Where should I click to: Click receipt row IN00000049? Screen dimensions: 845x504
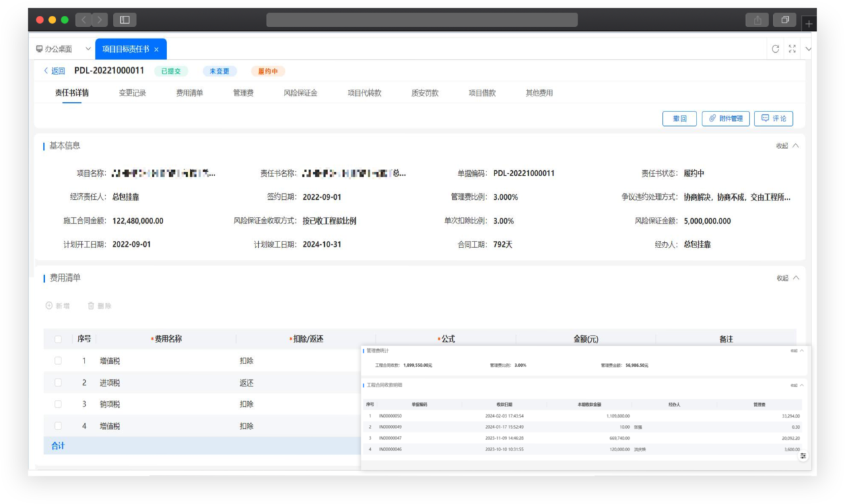pyautogui.click(x=583, y=427)
